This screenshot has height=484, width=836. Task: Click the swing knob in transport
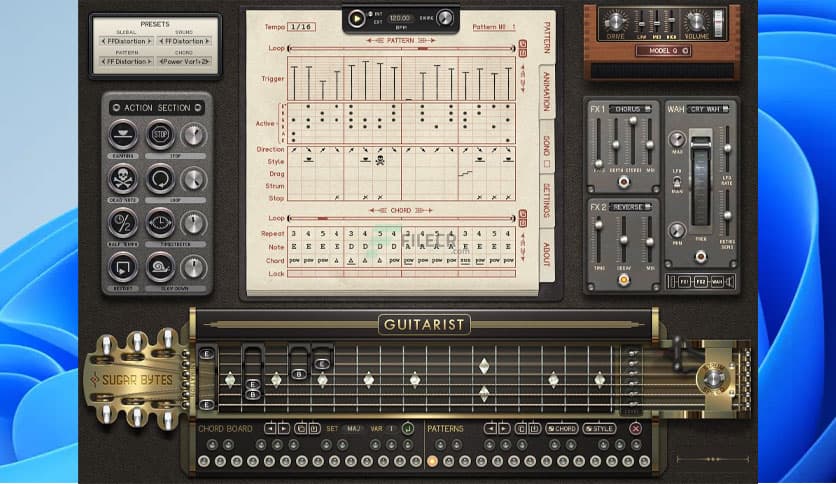445,18
